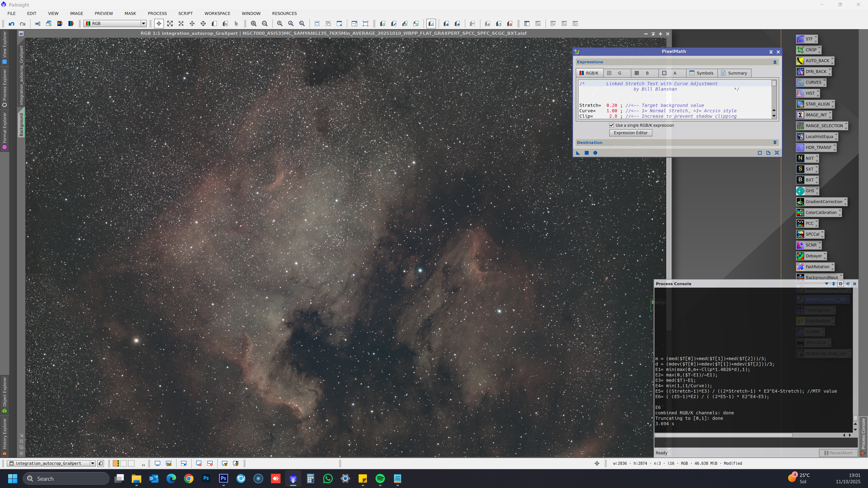Click the Zoom In magnifier icon
Viewport: 868px width, 488px height.
(253, 23)
